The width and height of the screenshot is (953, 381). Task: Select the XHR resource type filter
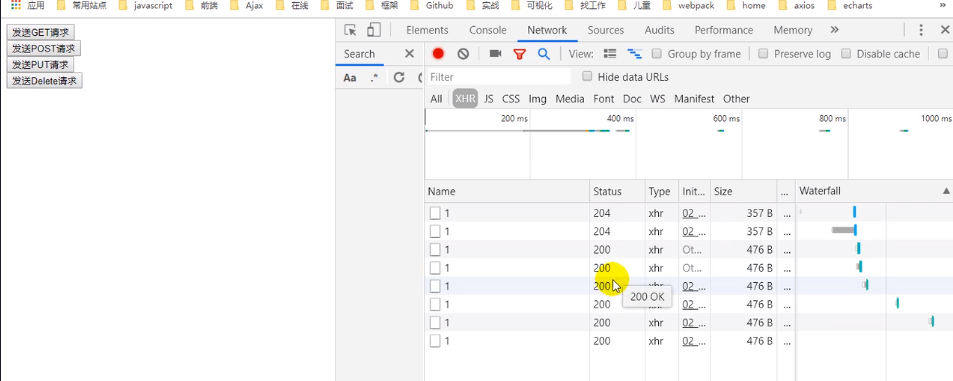click(x=465, y=98)
